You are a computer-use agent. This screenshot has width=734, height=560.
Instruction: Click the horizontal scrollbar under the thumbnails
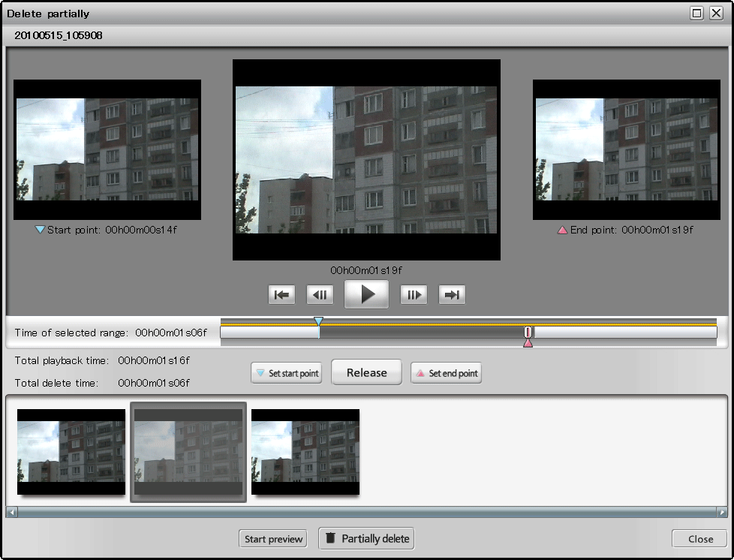tap(367, 512)
